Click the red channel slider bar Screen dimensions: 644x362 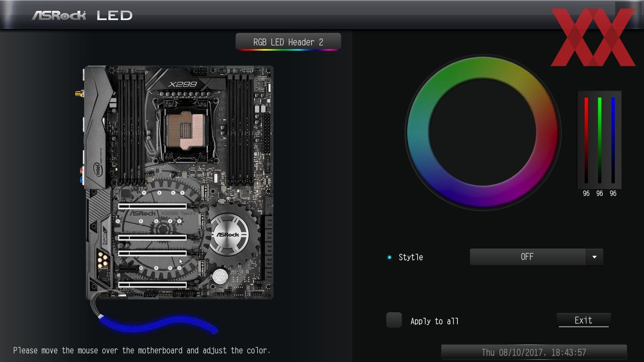point(586,141)
